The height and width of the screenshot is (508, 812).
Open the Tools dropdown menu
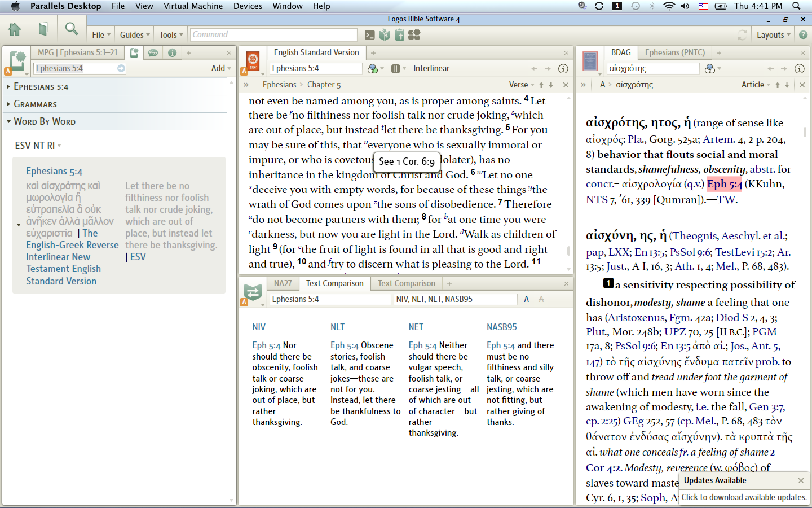click(171, 35)
